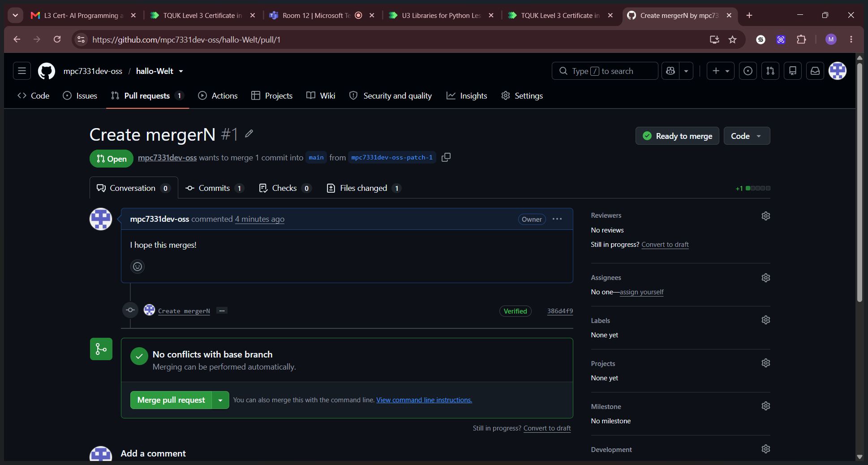Switch to the Checks tab
The width and height of the screenshot is (868, 465).
[x=285, y=188]
